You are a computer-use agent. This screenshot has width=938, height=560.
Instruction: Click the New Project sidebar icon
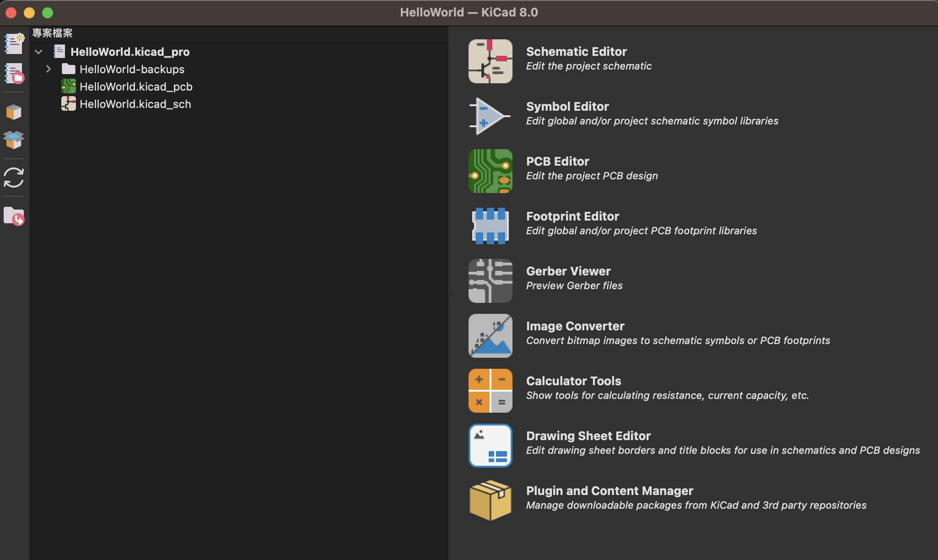tap(14, 43)
